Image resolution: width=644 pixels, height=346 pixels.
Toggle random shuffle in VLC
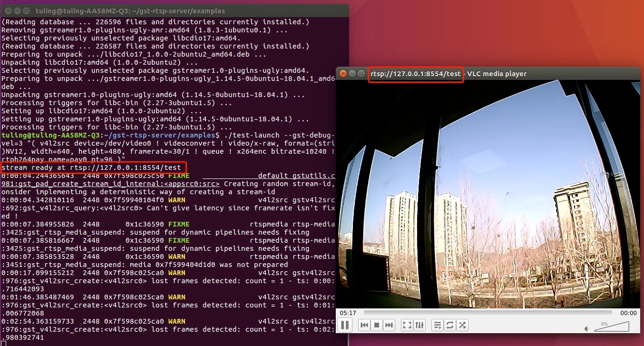click(462, 325)
